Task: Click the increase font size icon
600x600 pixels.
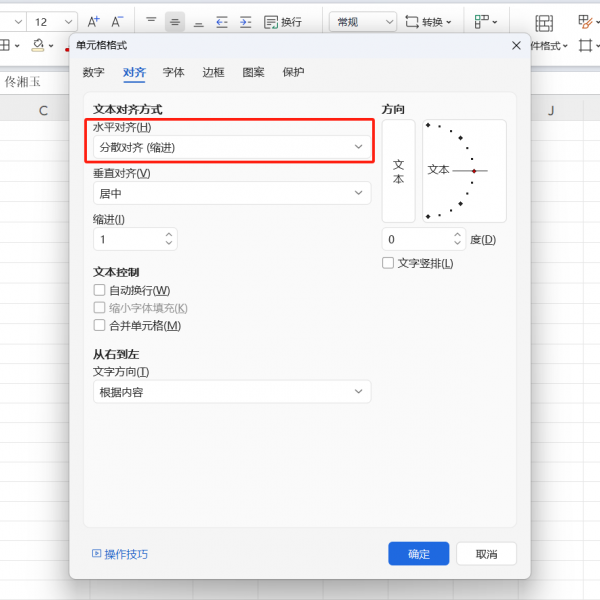Action: pyautogui.click(x=93, y=21)
